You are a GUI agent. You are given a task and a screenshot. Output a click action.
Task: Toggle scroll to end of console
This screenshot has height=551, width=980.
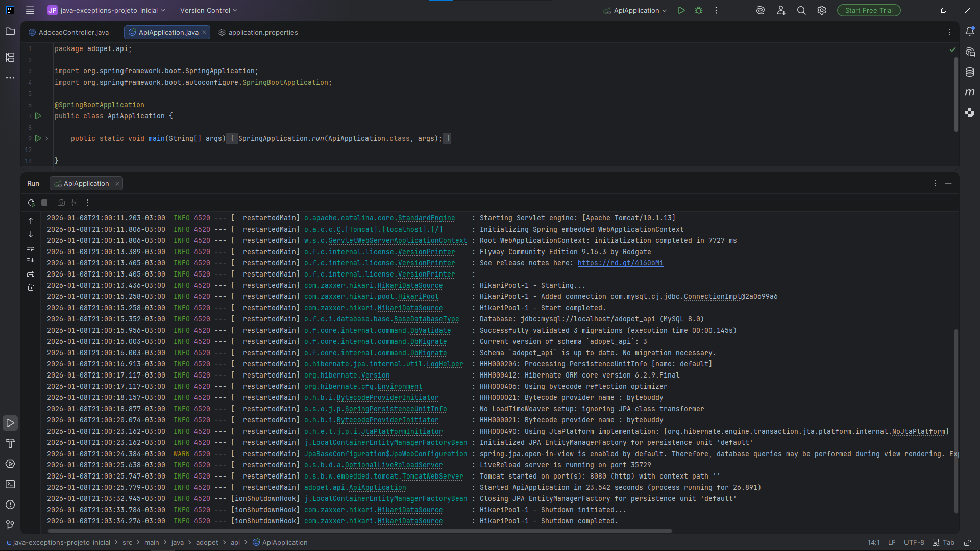click(31, 261)
